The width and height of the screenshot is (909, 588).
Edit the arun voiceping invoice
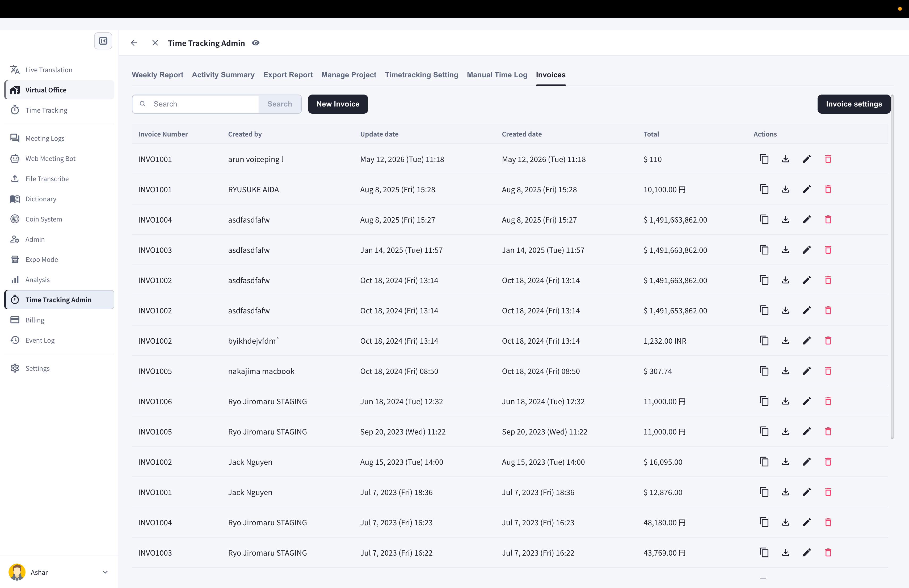coord(807,159)
